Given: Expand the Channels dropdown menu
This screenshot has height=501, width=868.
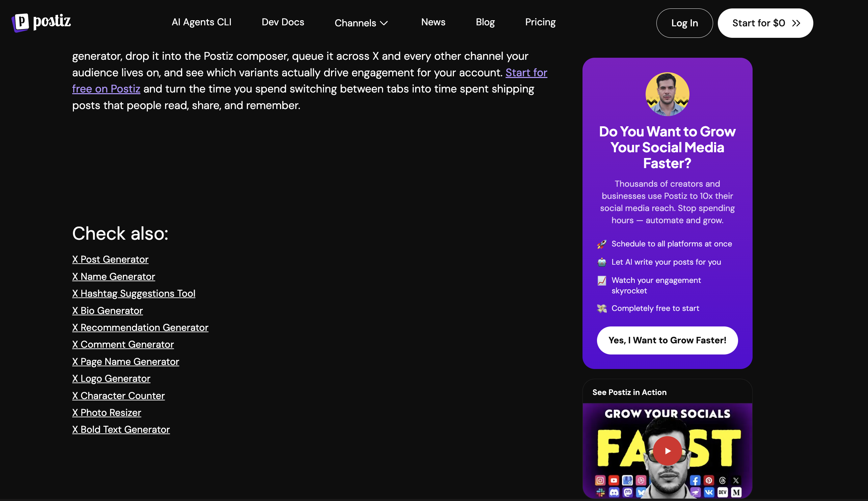Looking at the screenshot, I should pyautogui.click(x=361, y=23).
